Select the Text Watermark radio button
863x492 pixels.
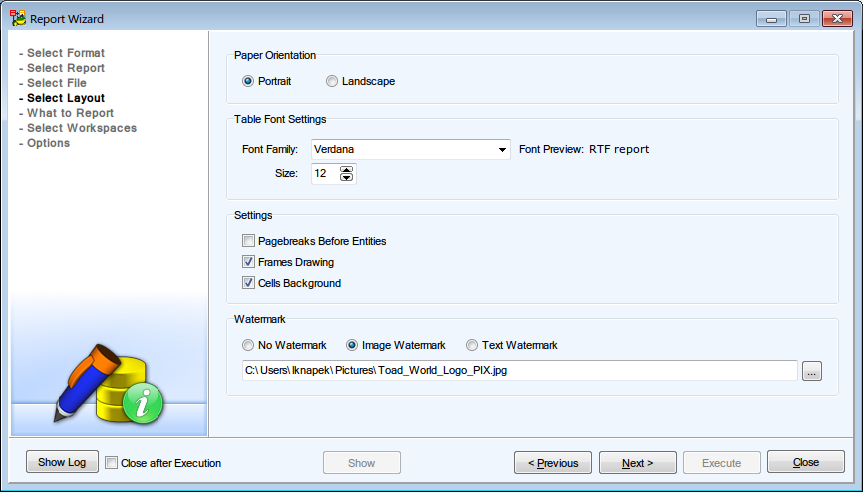tap(472, 345)
